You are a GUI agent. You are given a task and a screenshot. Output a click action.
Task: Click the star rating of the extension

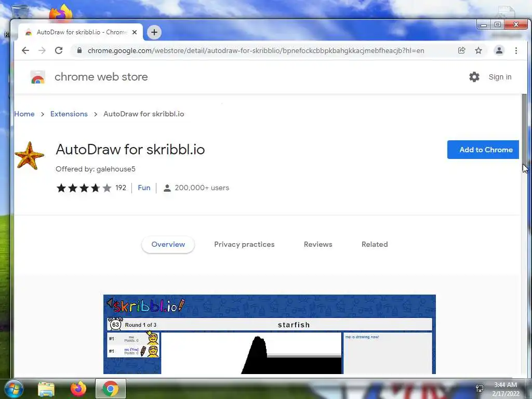point(84,188)
